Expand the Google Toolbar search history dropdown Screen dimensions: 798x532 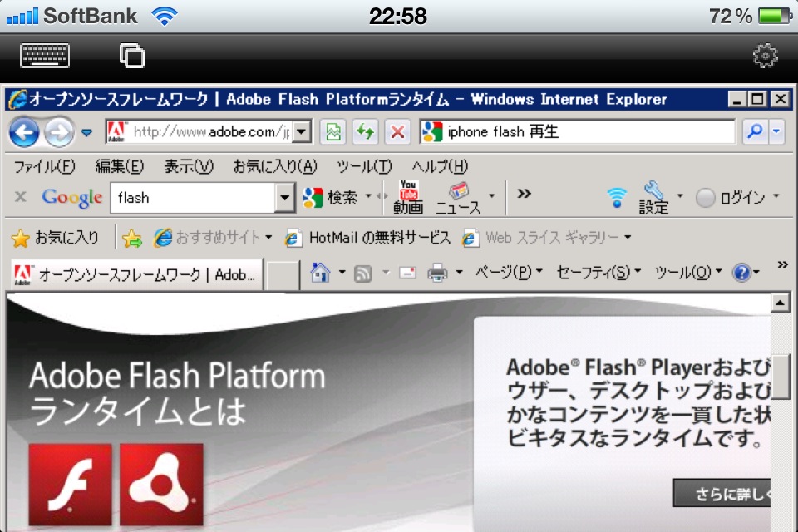pos(285,198)
